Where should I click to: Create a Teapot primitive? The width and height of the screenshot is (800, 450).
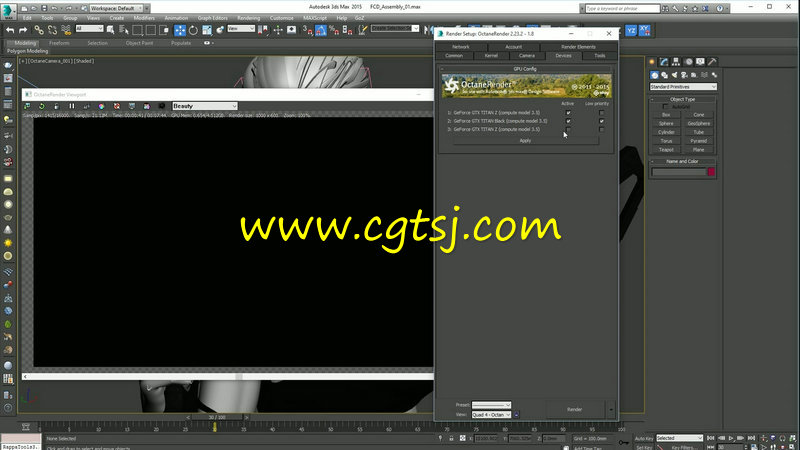[x=666, y=150]
